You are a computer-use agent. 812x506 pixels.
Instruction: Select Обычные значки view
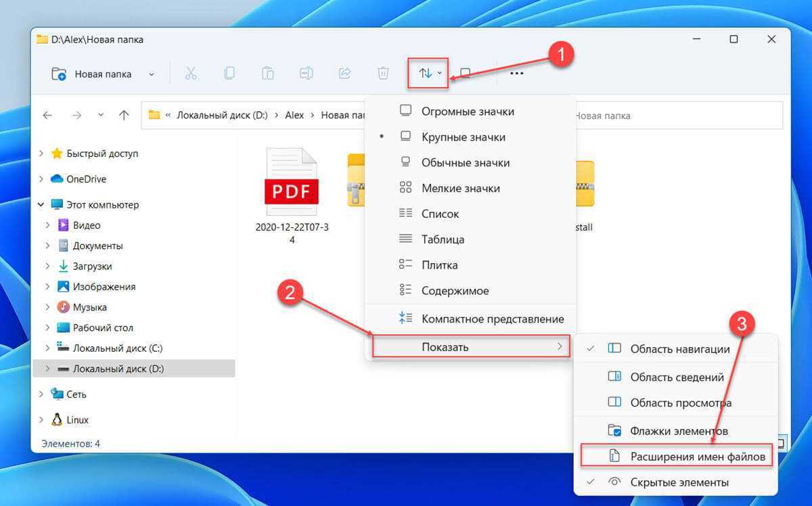[470, 162]
